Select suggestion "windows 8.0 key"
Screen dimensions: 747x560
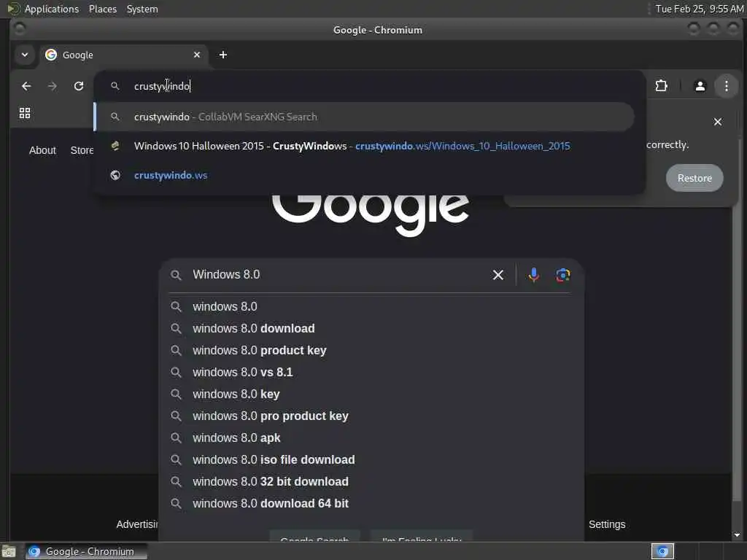[x=371, y=394]
